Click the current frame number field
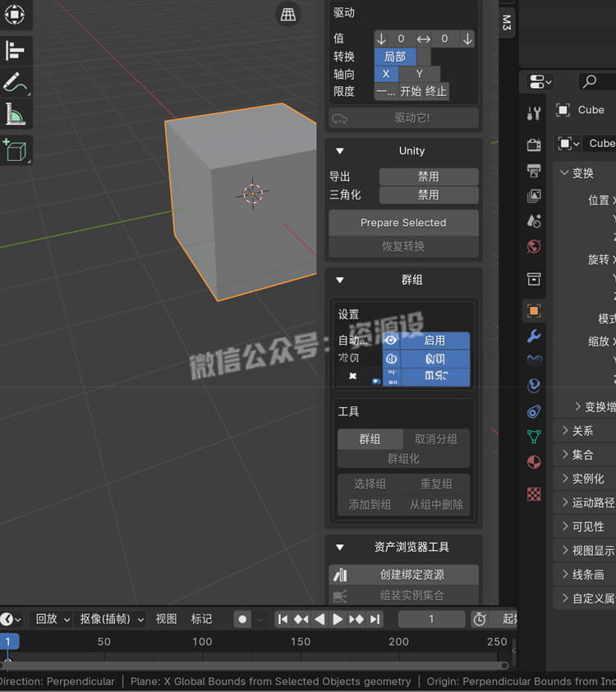The width and height of the screenshot is (616, 692). 431,619
